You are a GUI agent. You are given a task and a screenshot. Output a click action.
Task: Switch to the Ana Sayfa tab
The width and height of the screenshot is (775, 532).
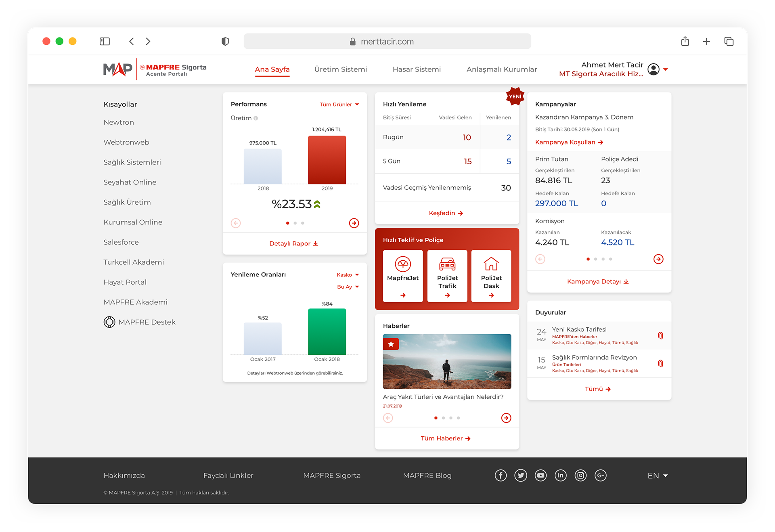(272, 69)
